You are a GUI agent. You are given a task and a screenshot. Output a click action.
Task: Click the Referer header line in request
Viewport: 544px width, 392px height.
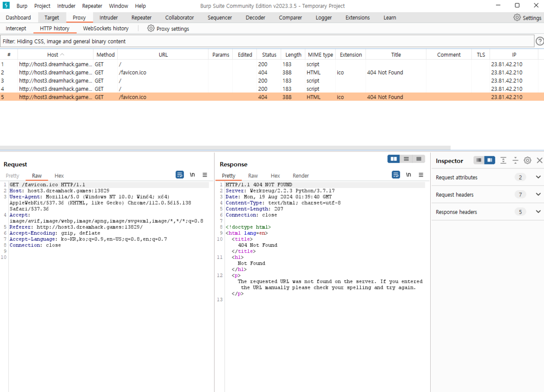pos(76,227)
